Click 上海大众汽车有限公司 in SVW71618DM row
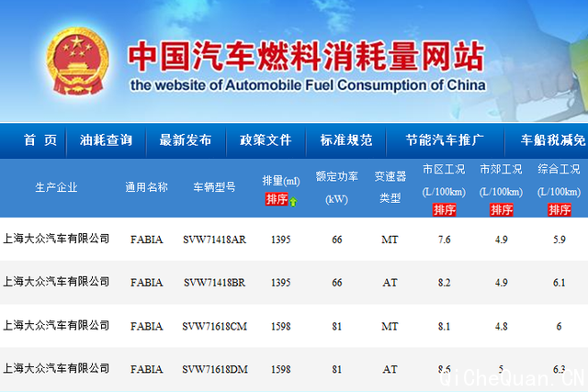The width and height of the screenshot is (588, 392). pyautogui.click(x=56, y=368)
